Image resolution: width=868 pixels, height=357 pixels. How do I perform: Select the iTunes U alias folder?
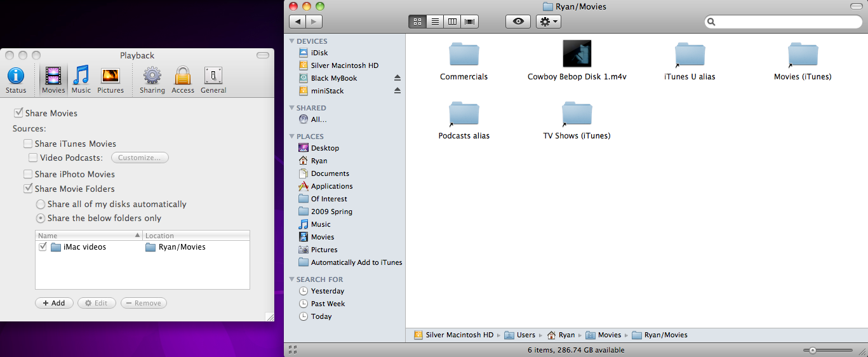click(690, 54)
